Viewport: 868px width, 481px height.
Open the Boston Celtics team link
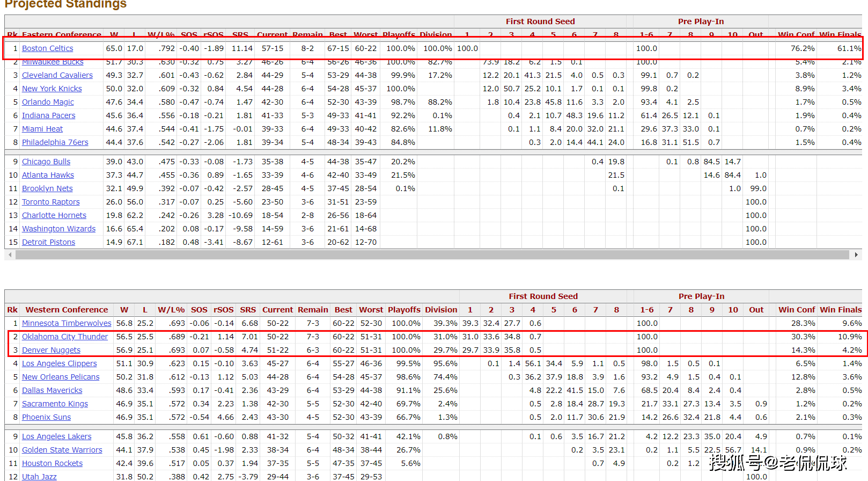click(47, 48)
